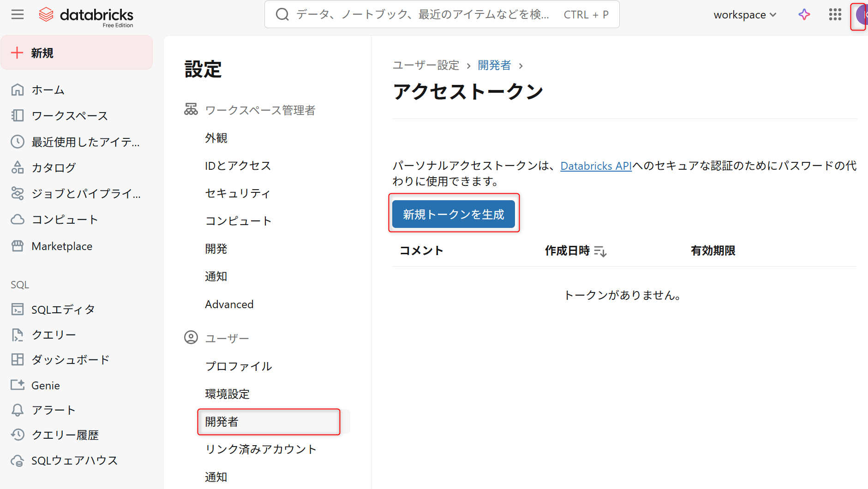The width and height of the screenshot is (868, 489).
Task: Click the 新規トークンを生成 button
Action: point(454,214)
